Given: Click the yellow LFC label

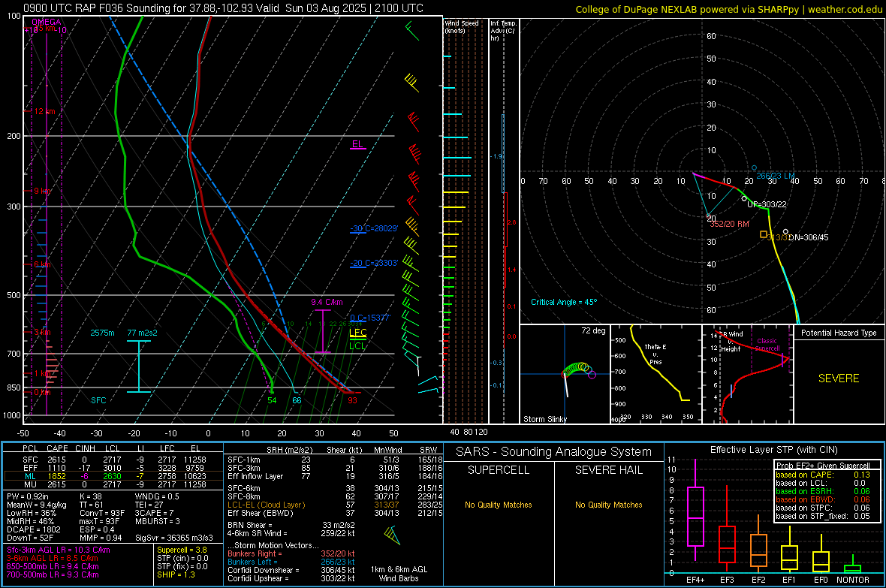Looking at the screenshot, I should pos(357,333).
